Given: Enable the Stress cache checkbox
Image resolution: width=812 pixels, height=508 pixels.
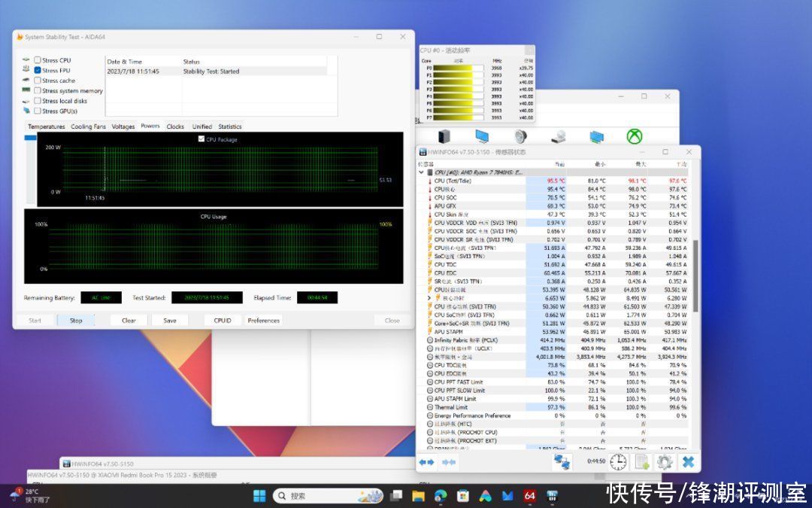Looking at the screenshot, I should pos(38,81).
